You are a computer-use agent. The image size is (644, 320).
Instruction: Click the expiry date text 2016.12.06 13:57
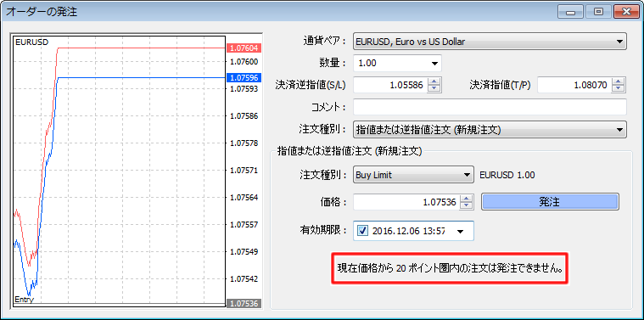coord(409,231)
